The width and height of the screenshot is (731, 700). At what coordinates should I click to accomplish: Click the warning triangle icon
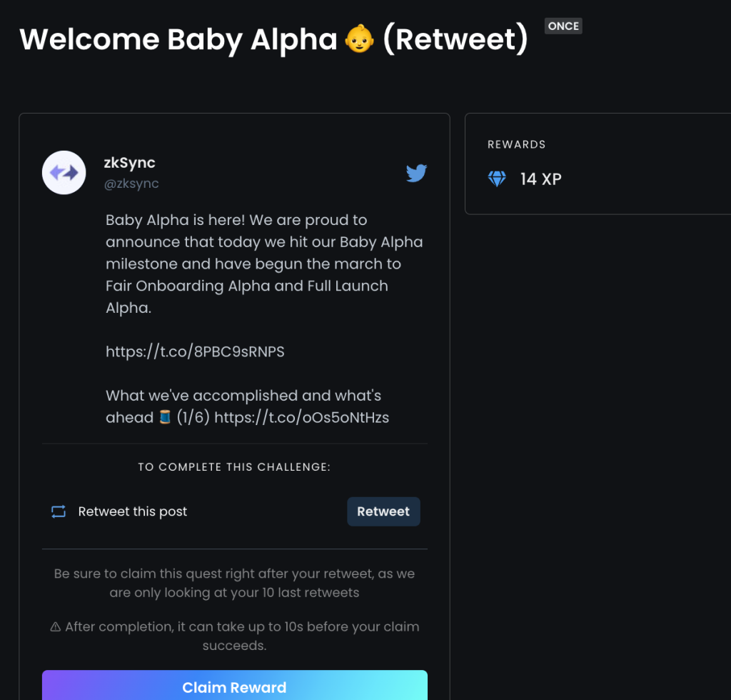coord(56,626)
